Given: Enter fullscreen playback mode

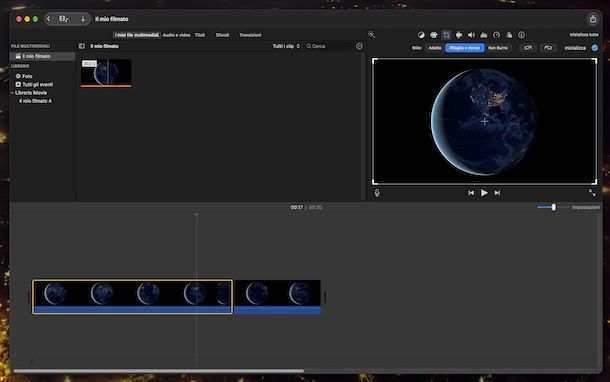Looking at the screenshot, I should point(592,193).
